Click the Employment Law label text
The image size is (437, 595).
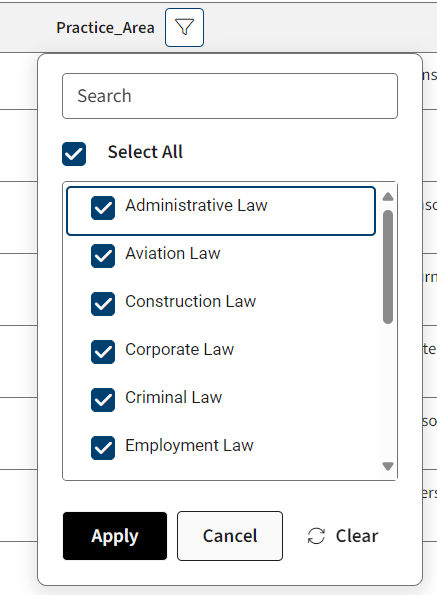[189, 445]
